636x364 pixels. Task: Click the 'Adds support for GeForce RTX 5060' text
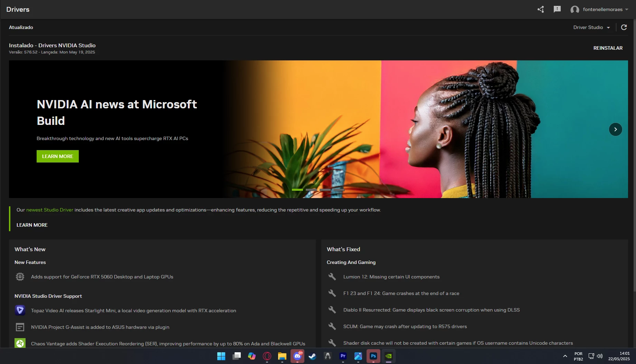point(102,277)
